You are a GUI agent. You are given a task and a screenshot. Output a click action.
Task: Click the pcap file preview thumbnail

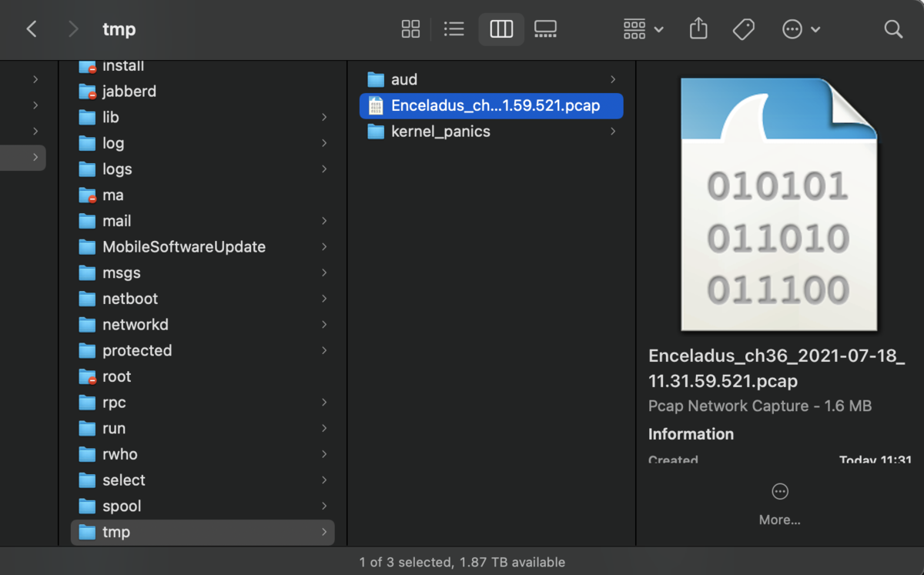click(x=778, y=205)
